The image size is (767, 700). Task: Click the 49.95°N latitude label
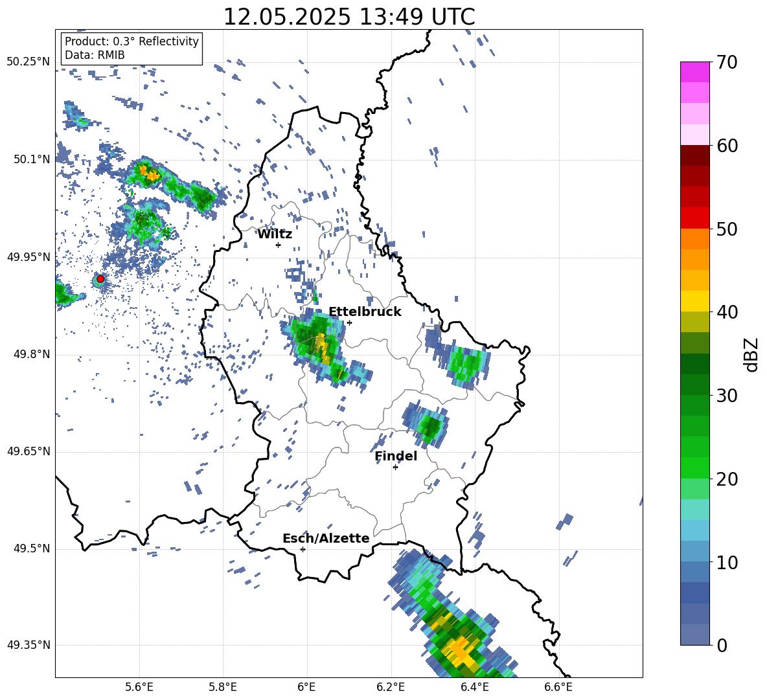click(29, 256)
